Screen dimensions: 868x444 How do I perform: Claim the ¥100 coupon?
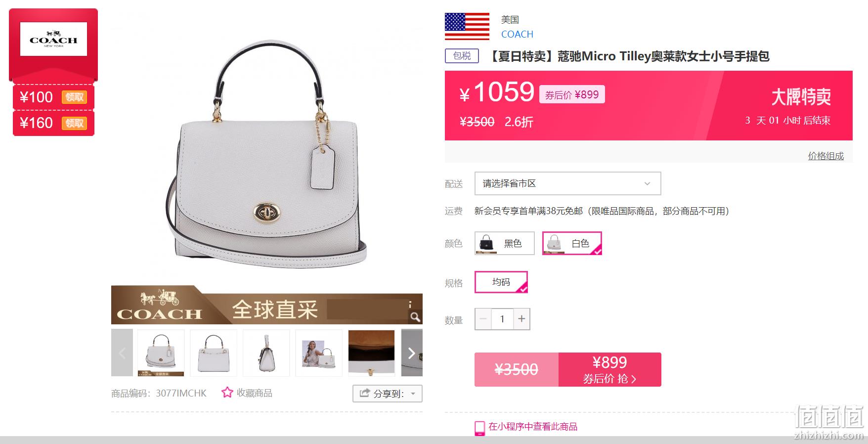tap(74, 97)
